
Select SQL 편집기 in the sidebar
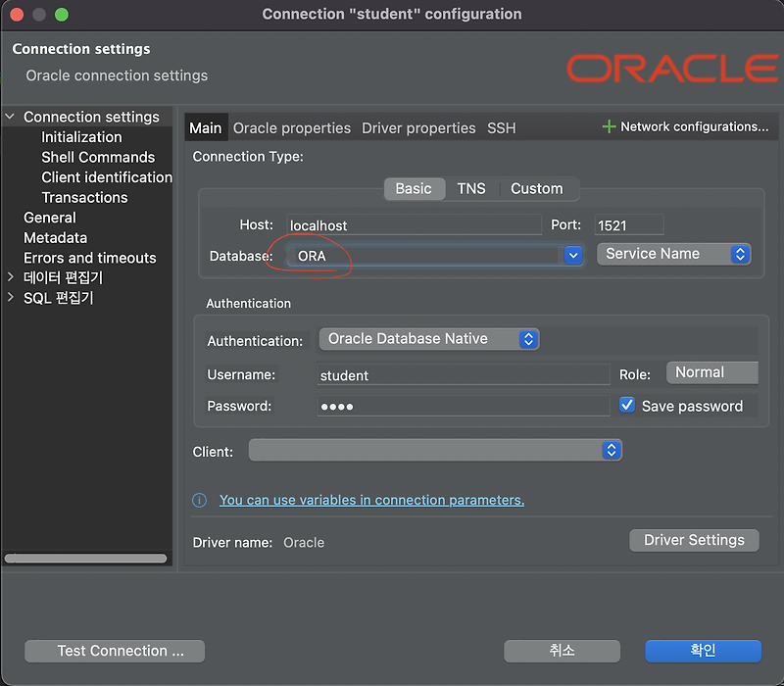(x=59, y=298)
